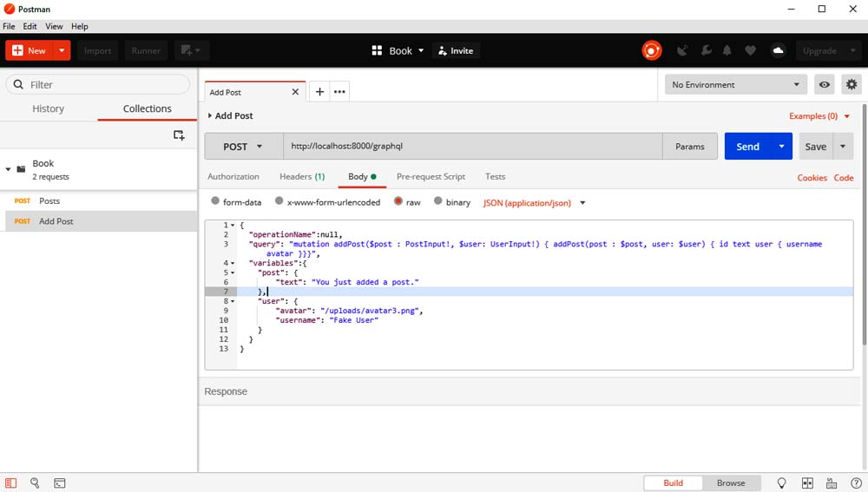Open the wrench settings icon

pyautogui.click(x=706, y=50)
